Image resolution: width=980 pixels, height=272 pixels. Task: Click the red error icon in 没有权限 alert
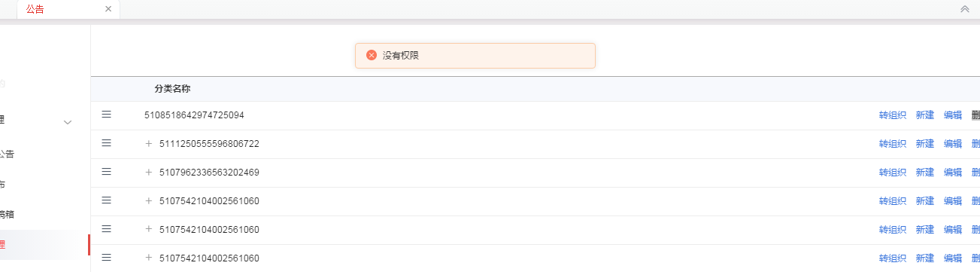pyautogui.click(x=372, y=55)
